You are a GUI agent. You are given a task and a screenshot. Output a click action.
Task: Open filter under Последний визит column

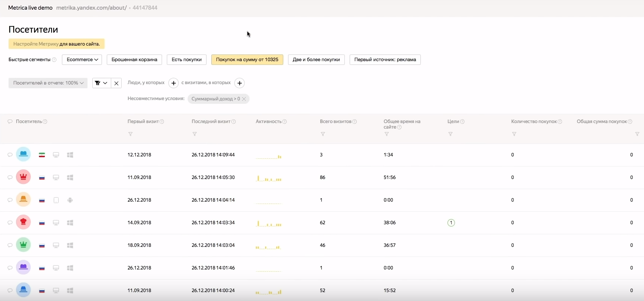pyautogui.click(x=195, y=134)
